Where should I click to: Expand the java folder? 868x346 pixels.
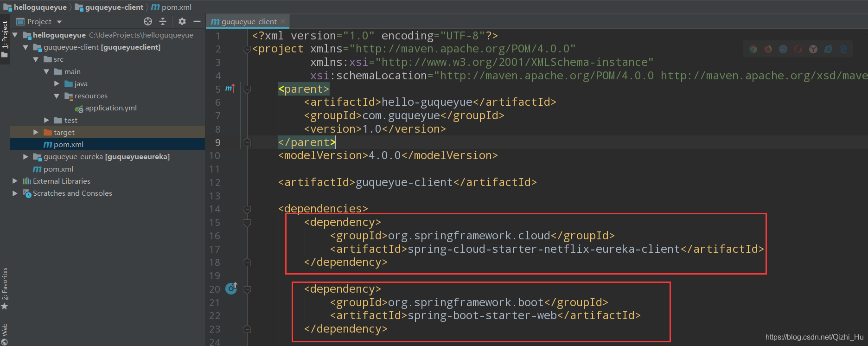pyautogui.click(x=57, y=83)
